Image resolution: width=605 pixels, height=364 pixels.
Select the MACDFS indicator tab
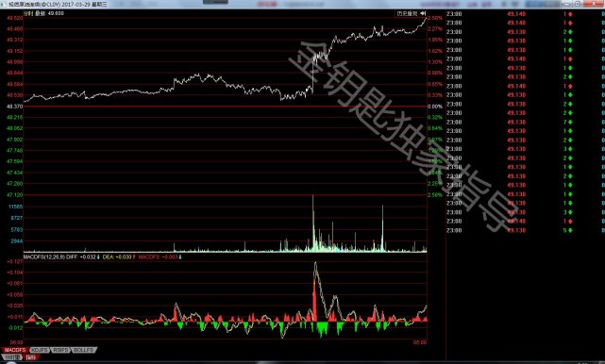click(x=15, y=350)
